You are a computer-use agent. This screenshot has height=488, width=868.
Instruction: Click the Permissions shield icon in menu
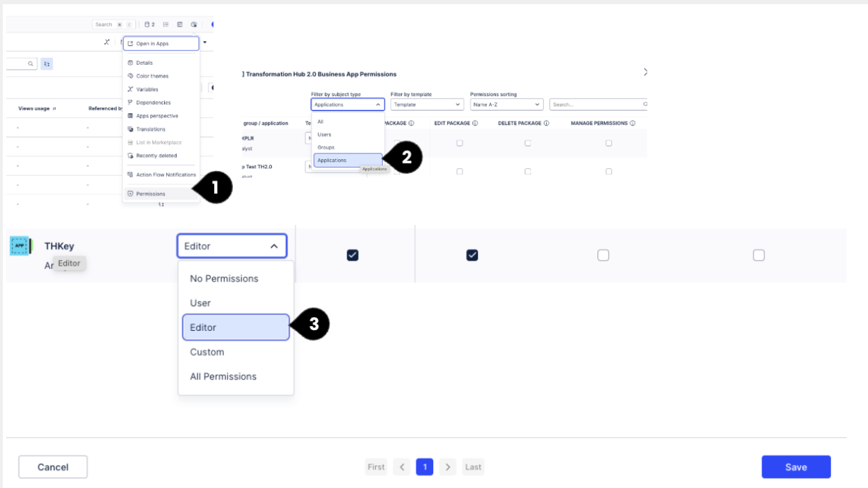click(130, 194)
